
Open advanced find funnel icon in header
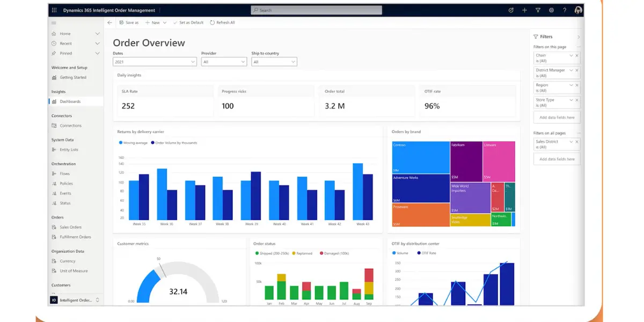pyautogui.click(x=538, y=10)
